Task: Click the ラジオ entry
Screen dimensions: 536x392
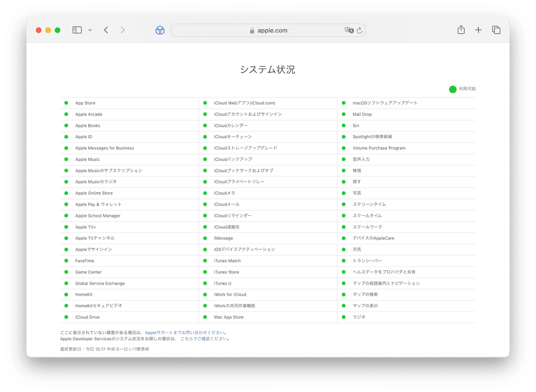Action: pos(359,317)
